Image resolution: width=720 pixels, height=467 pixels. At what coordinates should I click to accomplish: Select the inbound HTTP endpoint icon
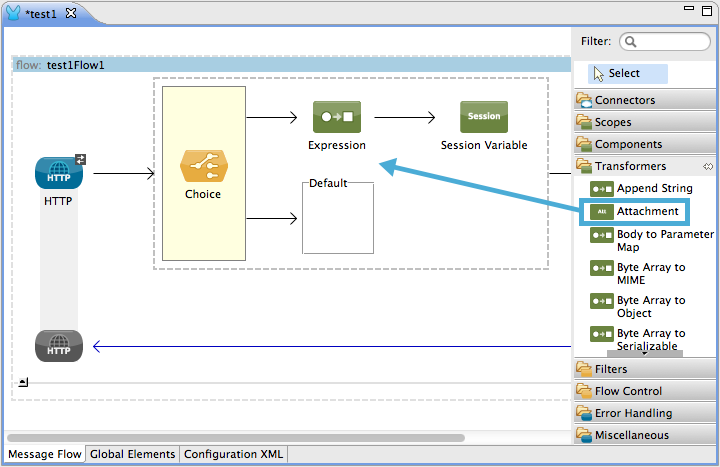[58, 173]
